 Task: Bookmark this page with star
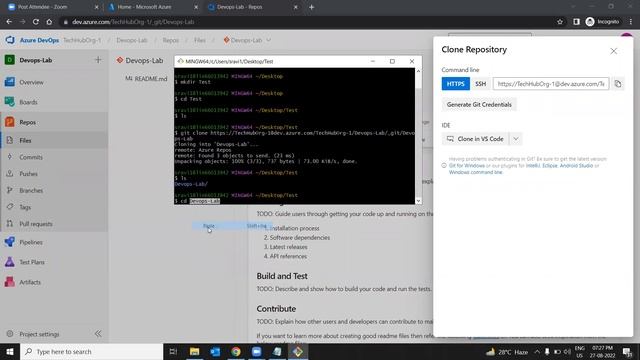tap(560, 22)
